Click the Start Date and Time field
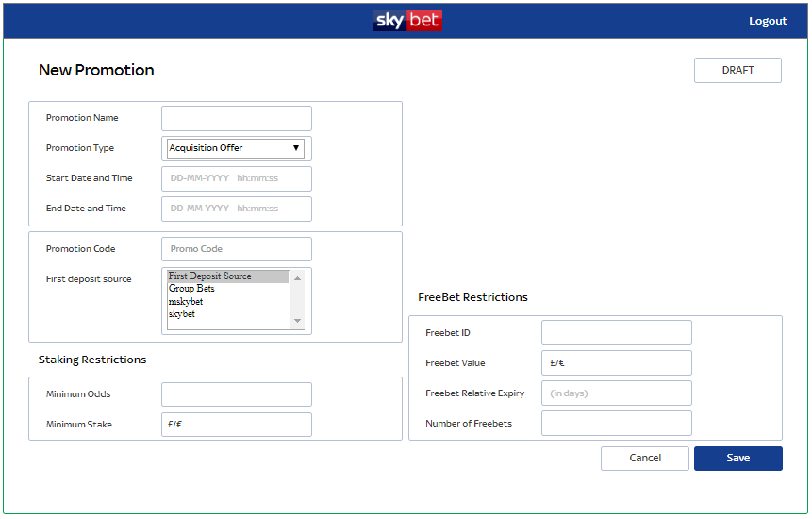The height and width of the screenshot is (519, 812). pyautogui.click(x=237, y=178)
